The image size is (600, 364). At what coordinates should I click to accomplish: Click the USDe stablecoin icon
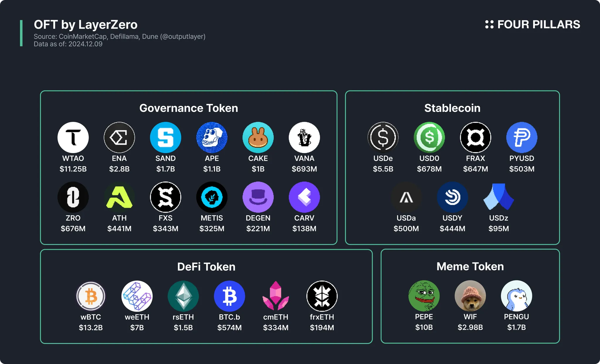[383, 137]
